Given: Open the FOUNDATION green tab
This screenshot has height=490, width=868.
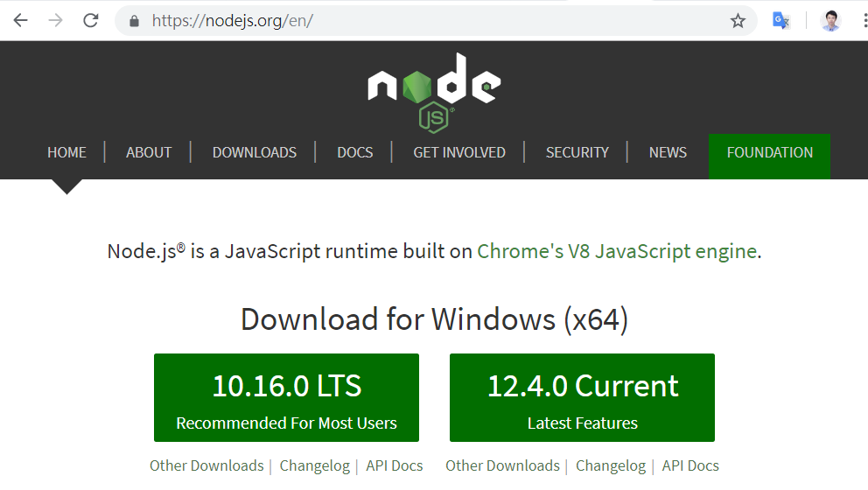Looking at the screenshot, I should 769,153.
